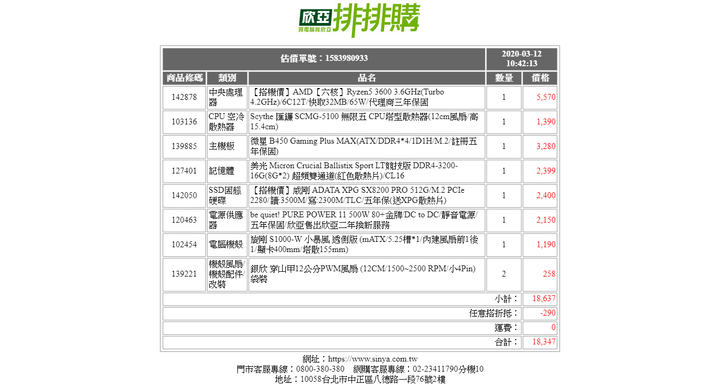Screen dimensions: 720x385
Task: Click the date 2020-03-12 10:42:13
Action: (522, 58)
